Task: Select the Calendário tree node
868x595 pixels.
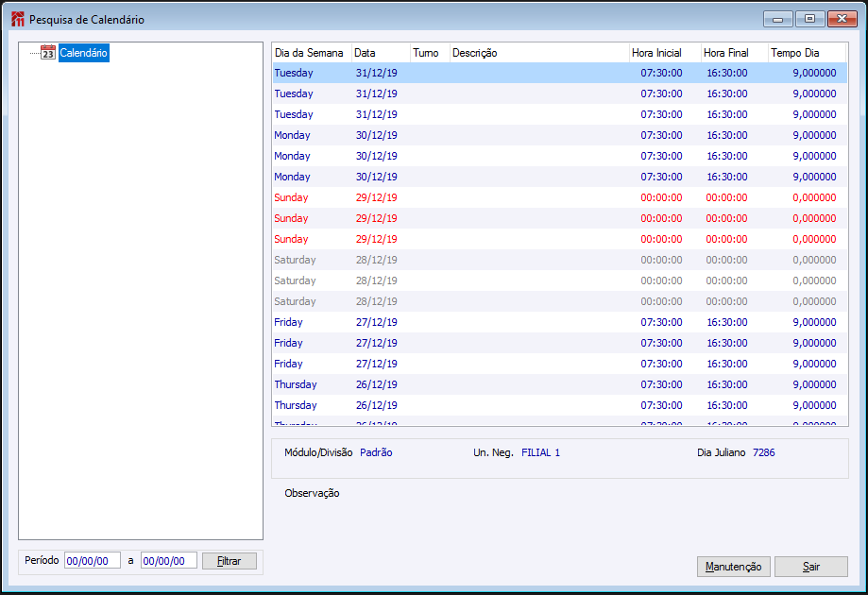Action: point(84,53)
